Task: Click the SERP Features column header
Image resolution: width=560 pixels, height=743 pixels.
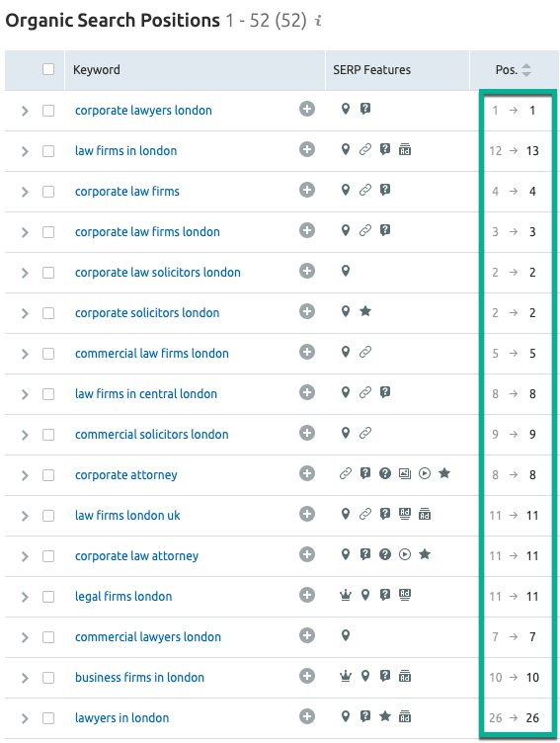Action: pyautogui.click(x=397, y=70)
